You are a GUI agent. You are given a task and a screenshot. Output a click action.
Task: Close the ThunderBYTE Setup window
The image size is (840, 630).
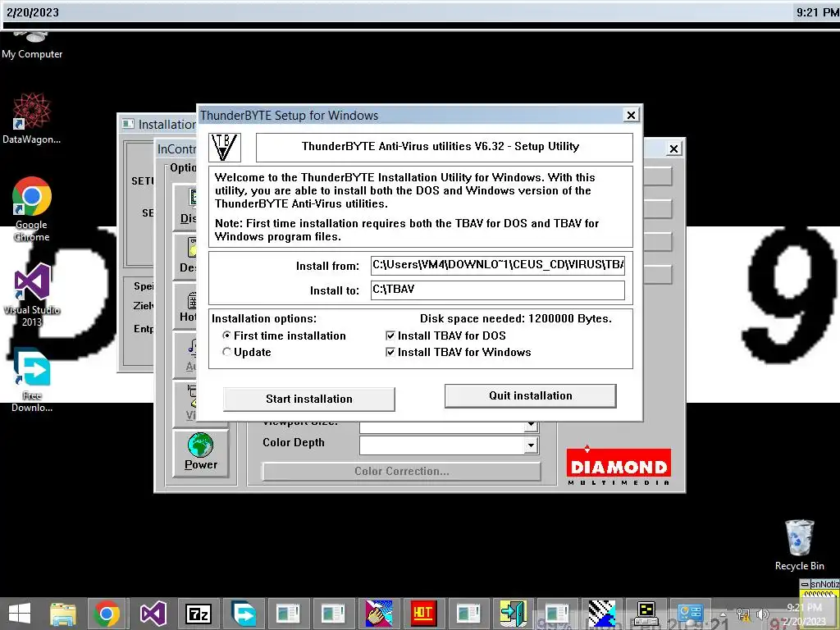631,115
